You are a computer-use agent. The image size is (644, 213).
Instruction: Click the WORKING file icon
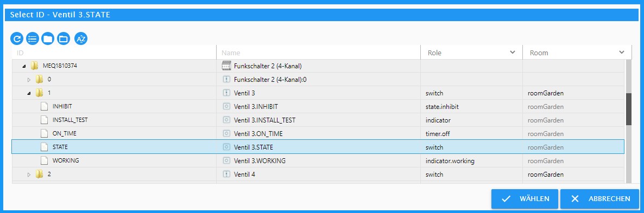tap(45, 160)
